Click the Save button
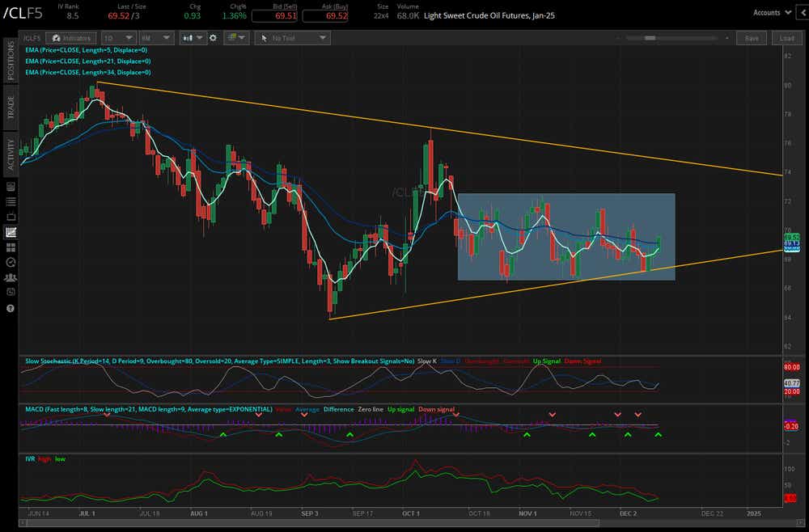Viewport: 809px width, 532px height. coord(751,37)
